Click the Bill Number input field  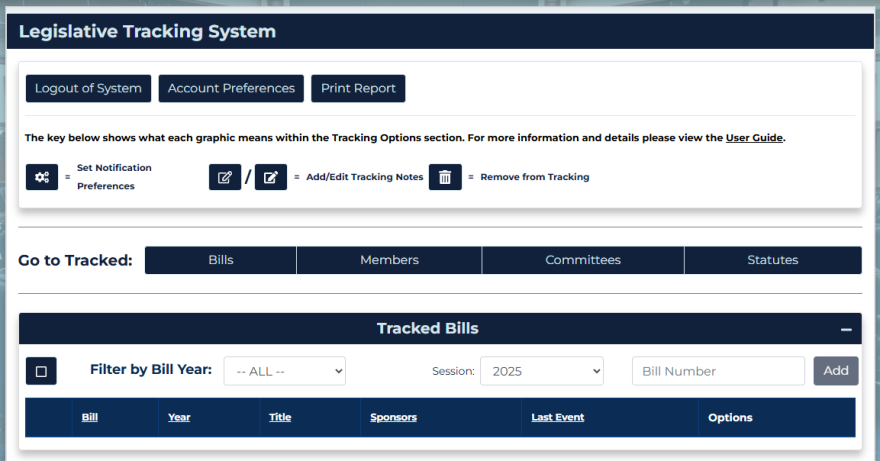coord(718,371)
